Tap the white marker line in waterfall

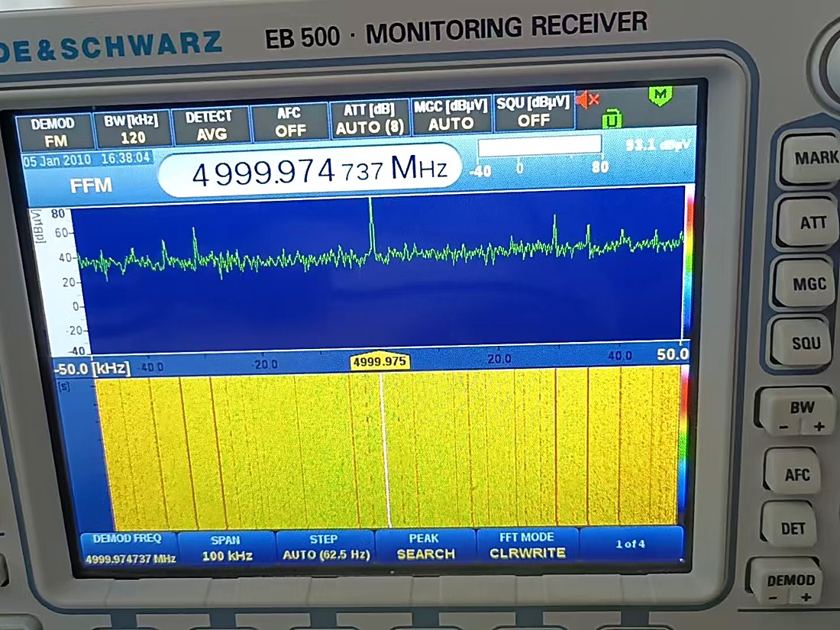pyautogui.click(x=385, y=450)
